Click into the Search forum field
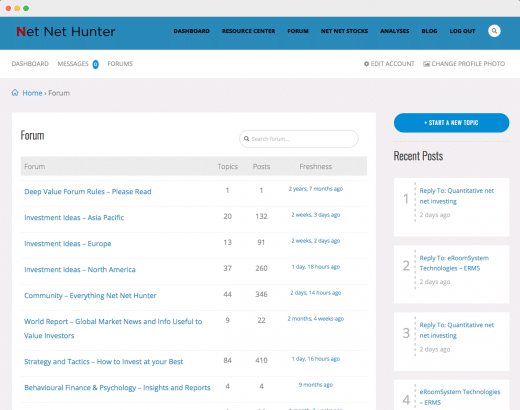Viewport: 520px width, 410px height. pos(298,139)
